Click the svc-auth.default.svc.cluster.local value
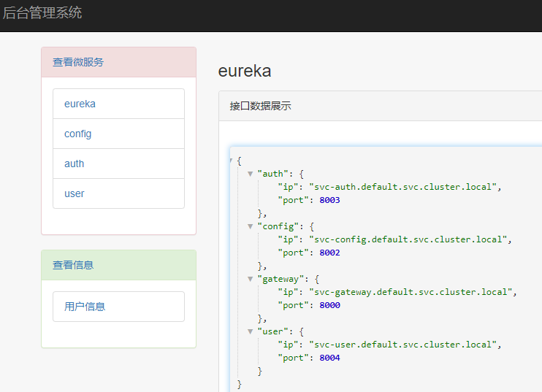The width and height of the screenshot is (542, 392). tap(402, 187)
